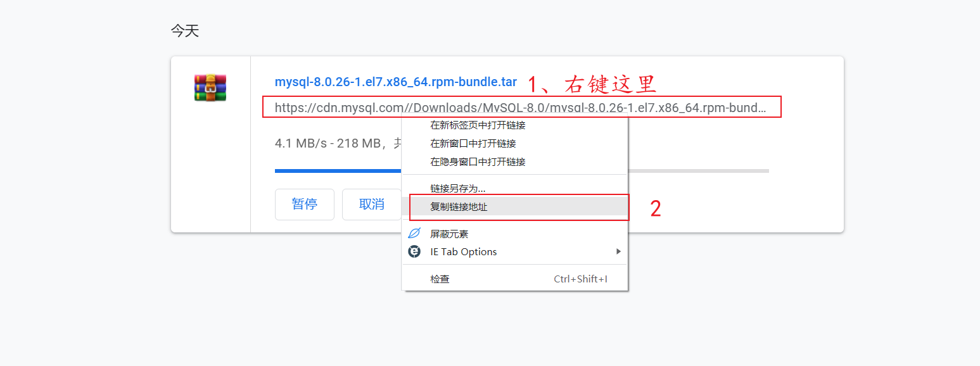Expand the IE Tab Options submenu arrow
980x366 pixels.
(619, 251)
